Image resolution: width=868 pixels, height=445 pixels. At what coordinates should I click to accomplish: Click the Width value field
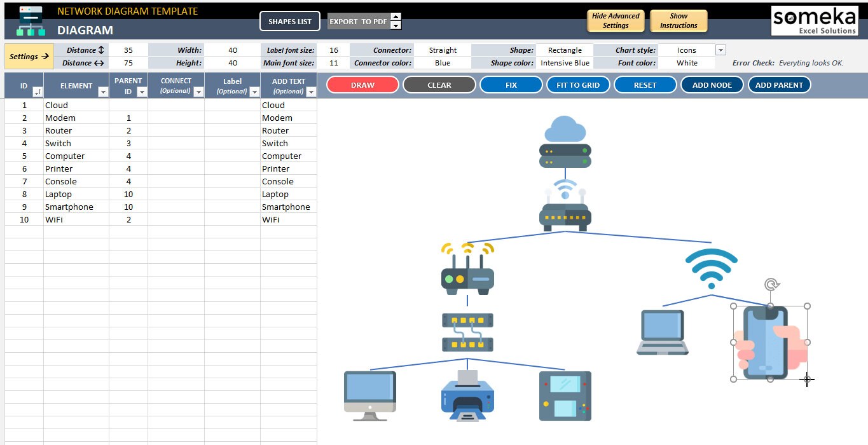pyautogui.click(x=233, y=50)
